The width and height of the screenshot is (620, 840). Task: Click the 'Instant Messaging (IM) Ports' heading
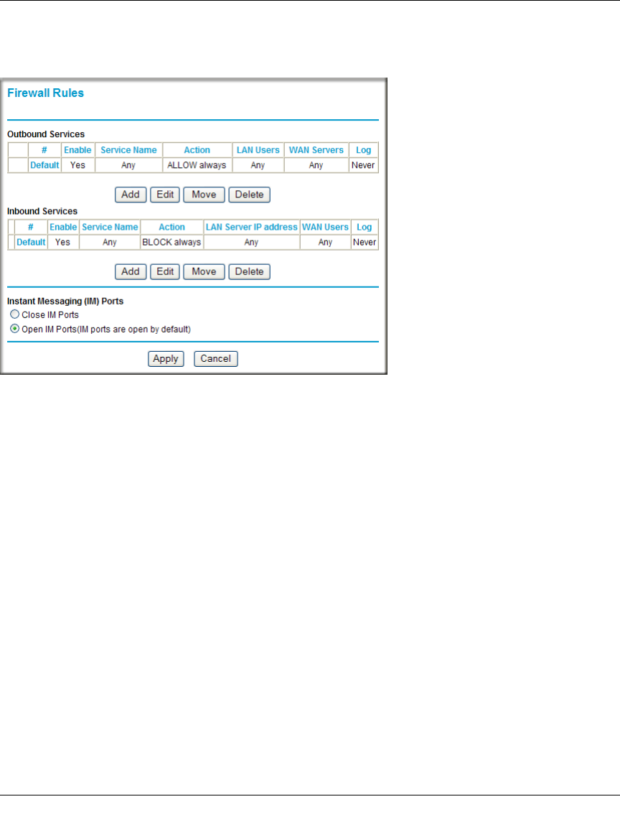[65, 301]
